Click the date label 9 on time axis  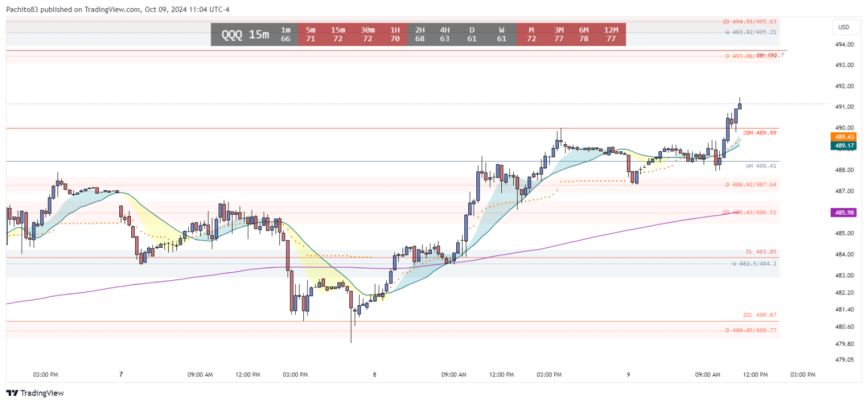pos(628,375)
